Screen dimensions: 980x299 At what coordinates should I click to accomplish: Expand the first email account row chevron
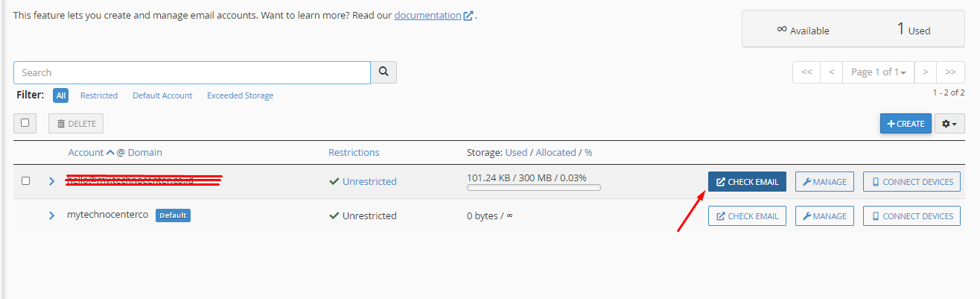pos(51,181)
